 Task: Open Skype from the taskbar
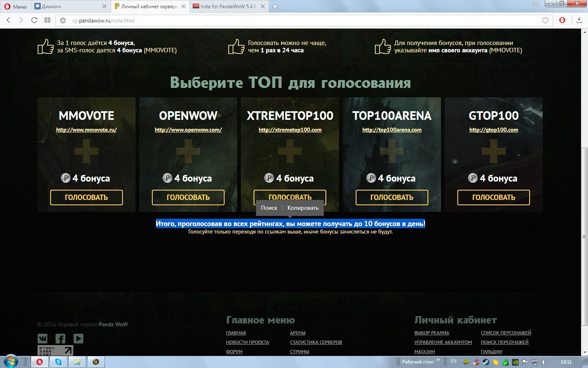(58, 362)
